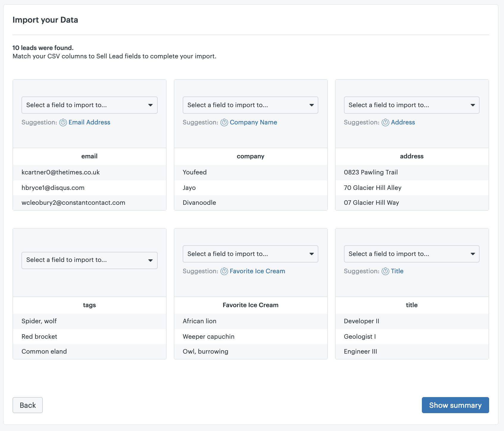Image resolution: width=504 pixels, height=431 pixels.
Task: Select the hbryce1@disqus.com cell
Action: 90,188
